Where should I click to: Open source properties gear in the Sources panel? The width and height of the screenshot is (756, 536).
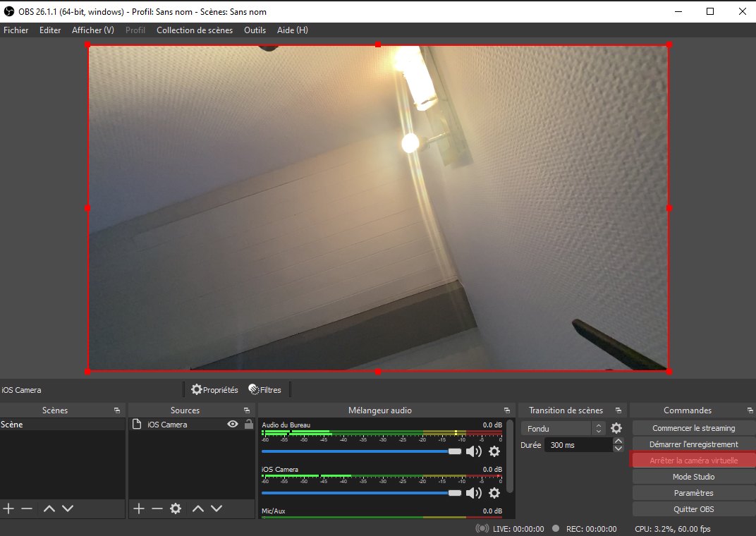click(176, 508)
